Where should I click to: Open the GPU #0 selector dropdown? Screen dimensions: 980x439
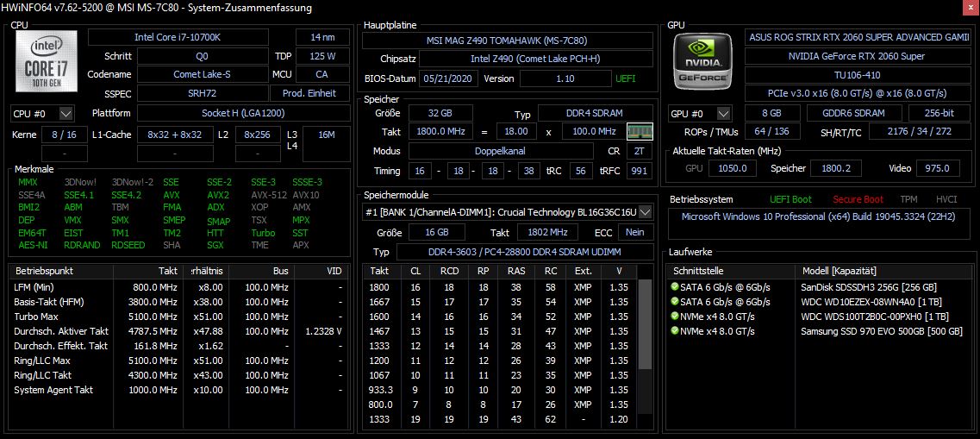723,114
